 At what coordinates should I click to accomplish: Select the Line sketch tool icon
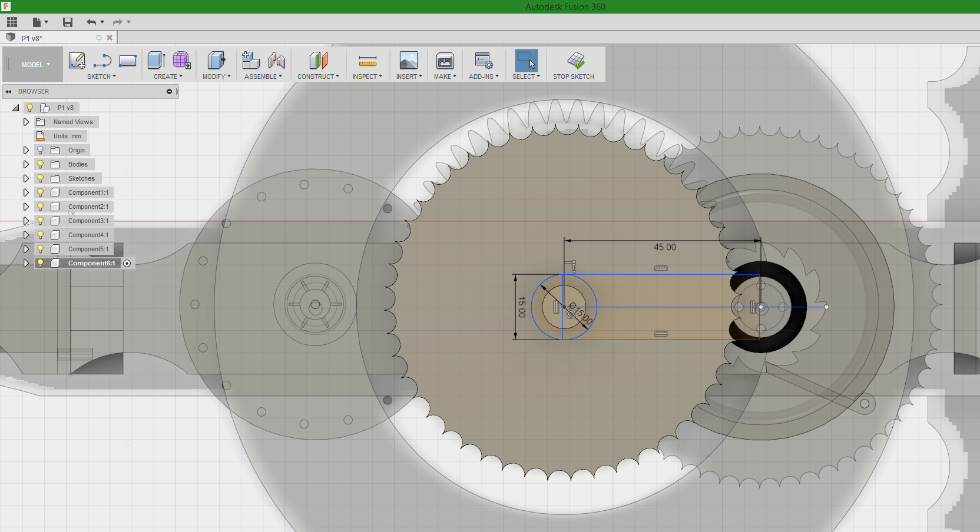coord(102,60)
